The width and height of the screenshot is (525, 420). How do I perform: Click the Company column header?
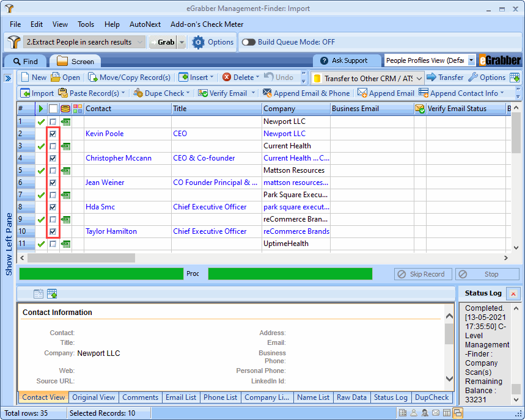[x=296, y=109]
